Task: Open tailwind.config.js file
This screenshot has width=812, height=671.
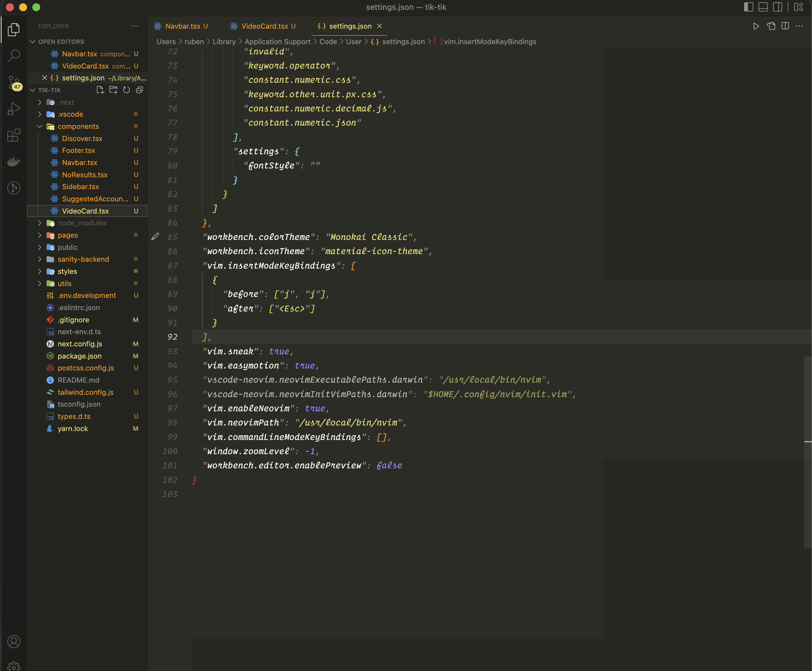Action: click(85, 392)
